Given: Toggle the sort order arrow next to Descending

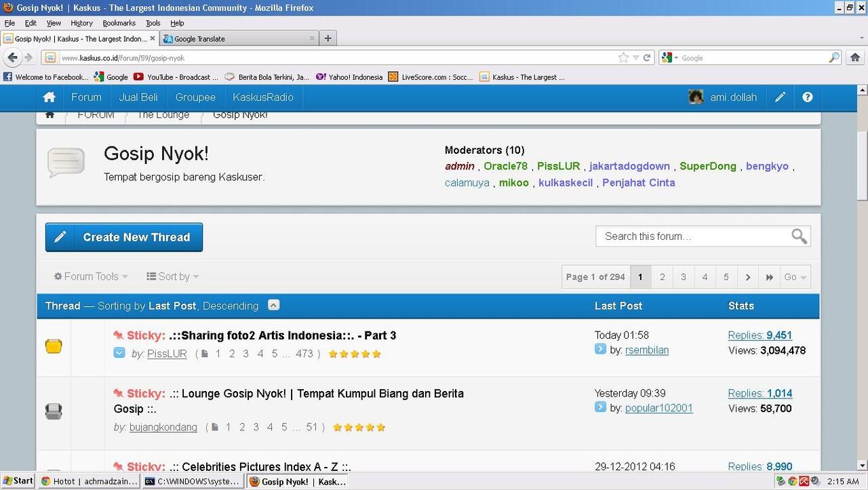Looking at the screenshot, I should coord(273,305).
